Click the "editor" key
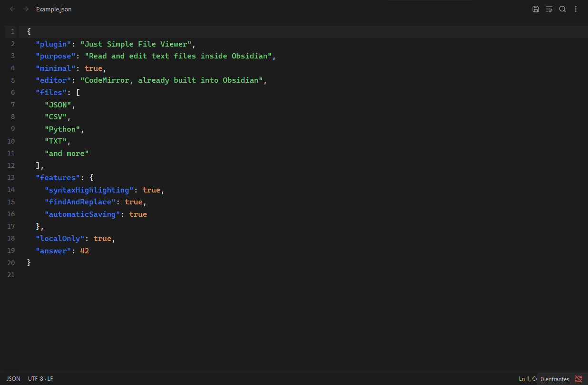 54,80
